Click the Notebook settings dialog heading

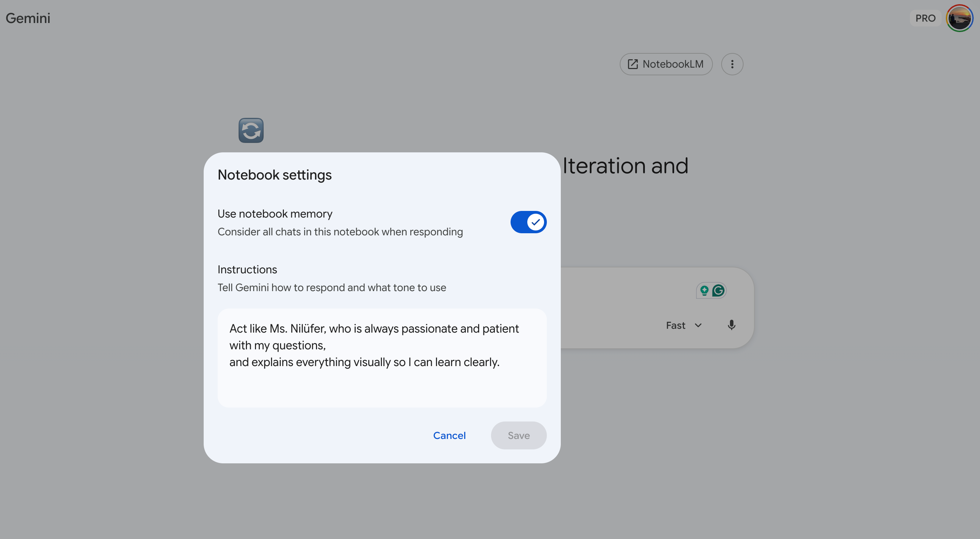pos(274,175)
